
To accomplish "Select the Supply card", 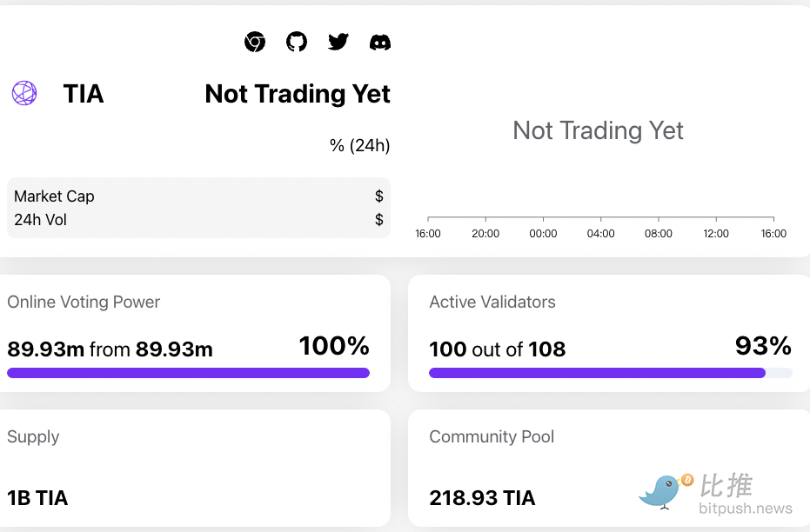I will pos(193,468).
